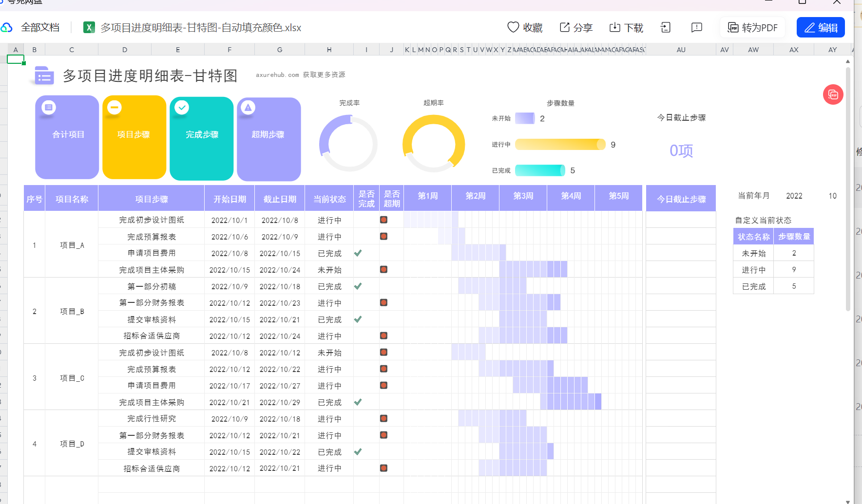
Task: Click the feedback comment icon
Action: click(697, 27)
